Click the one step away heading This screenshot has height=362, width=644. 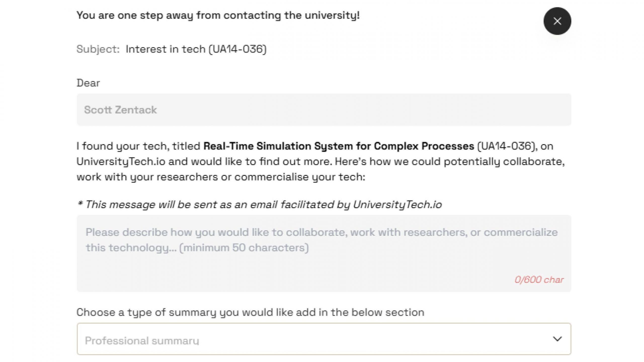(x=218, y=15)
